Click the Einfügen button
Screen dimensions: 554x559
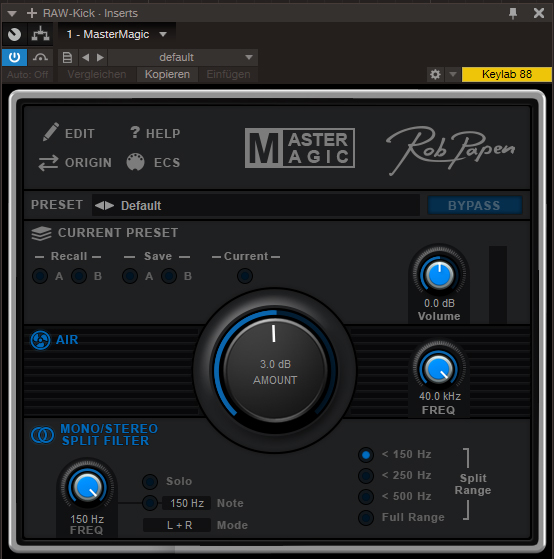pos(228,74)
